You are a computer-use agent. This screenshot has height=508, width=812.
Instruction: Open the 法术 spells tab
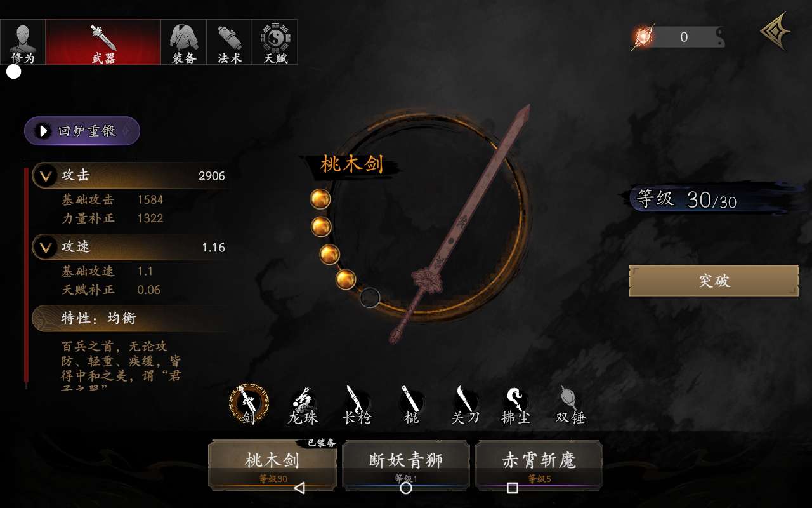click(230, 42)
